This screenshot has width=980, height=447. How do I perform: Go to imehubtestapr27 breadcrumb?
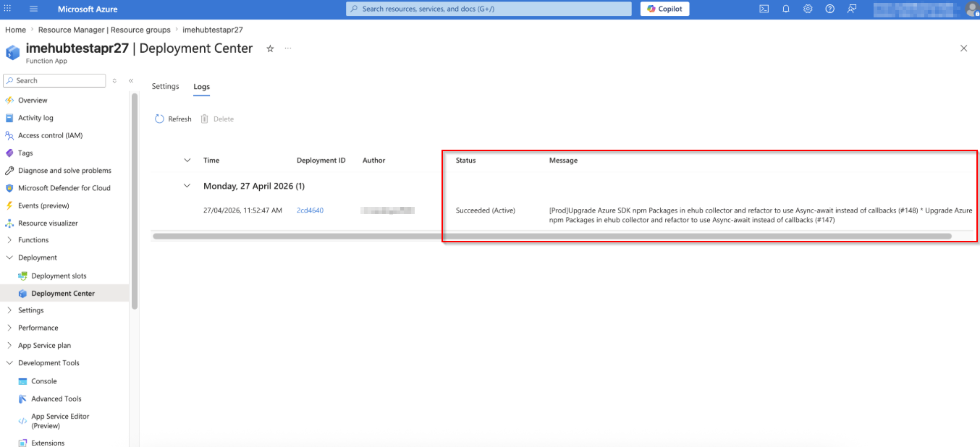[x=213, y=30]
